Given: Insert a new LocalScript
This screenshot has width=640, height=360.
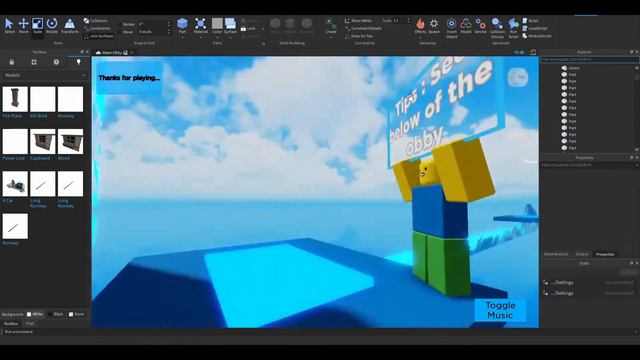Looking at the screenshot, I should tap(535, 28).
